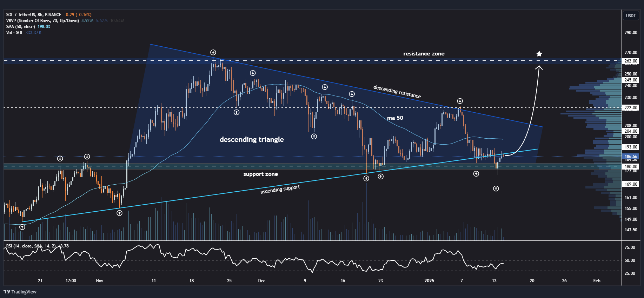
Task: Click the "ma 50" text annotation
Action: pos(395,118)
